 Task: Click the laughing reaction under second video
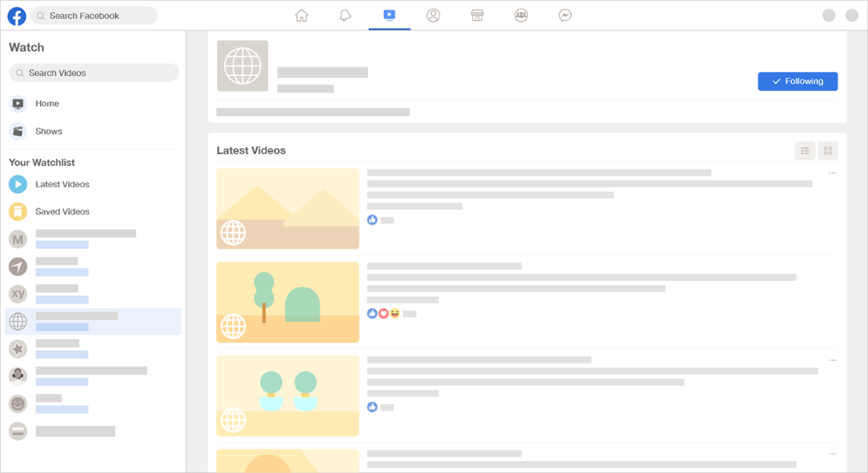pos(394,313)
